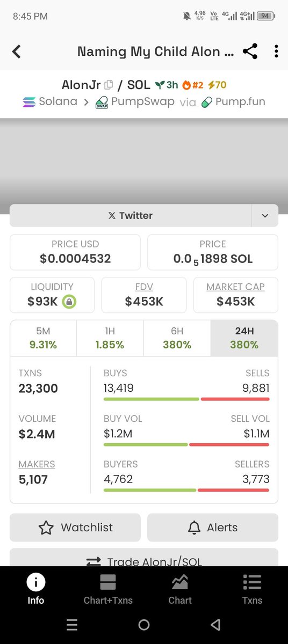Enable Alerts with the bell button
288x644 pixels.
tap(213, 528)
